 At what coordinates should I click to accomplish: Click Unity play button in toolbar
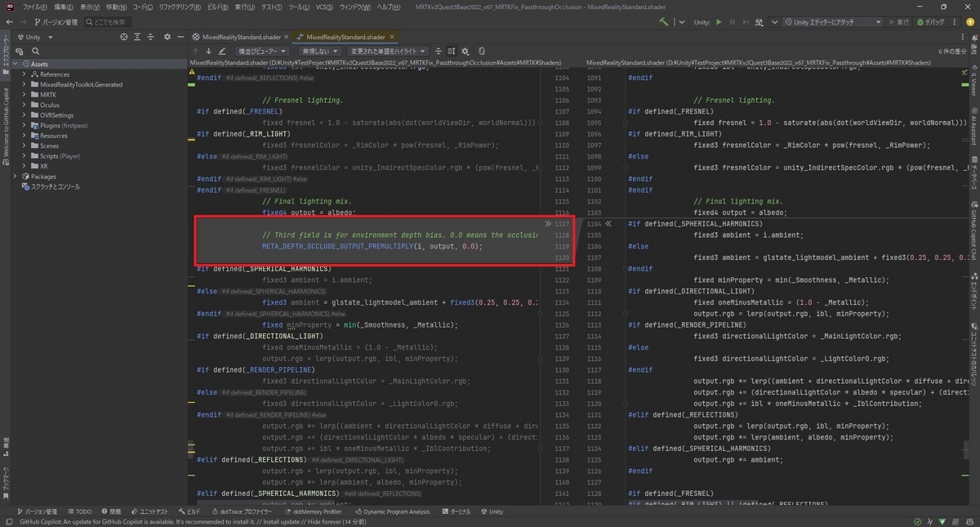[719, 22]
